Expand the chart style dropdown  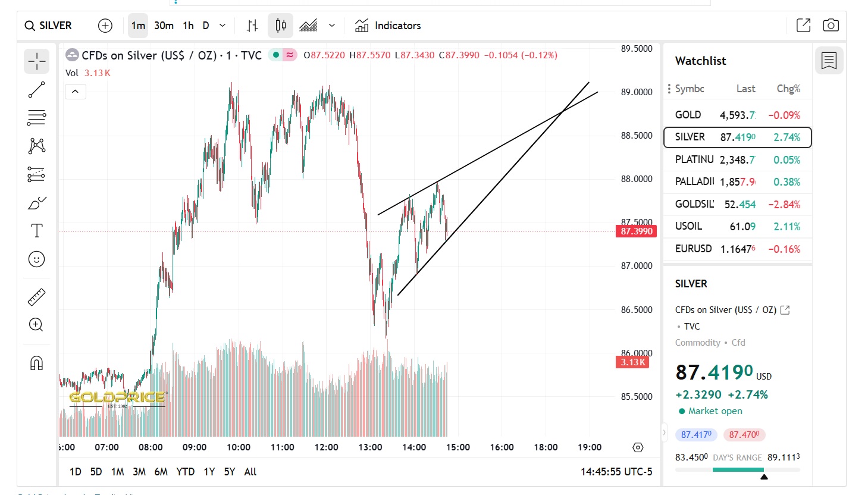(x=332, y=26)
